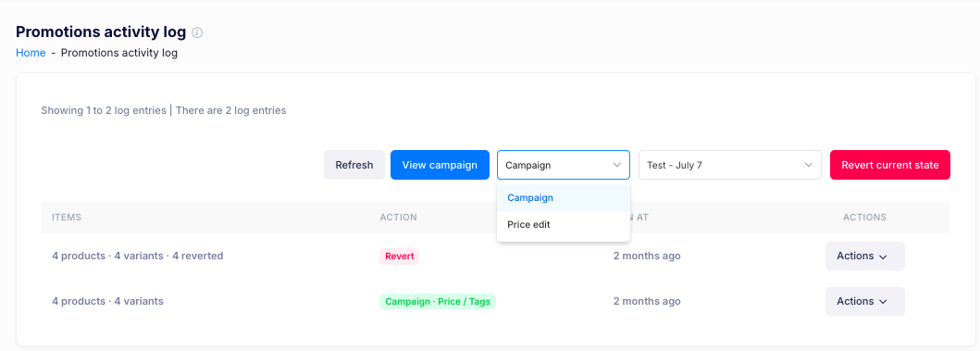Choose Price edit from the dropdown list
The width and height of the screenshot is (980, 351).
tap(564, 225)
